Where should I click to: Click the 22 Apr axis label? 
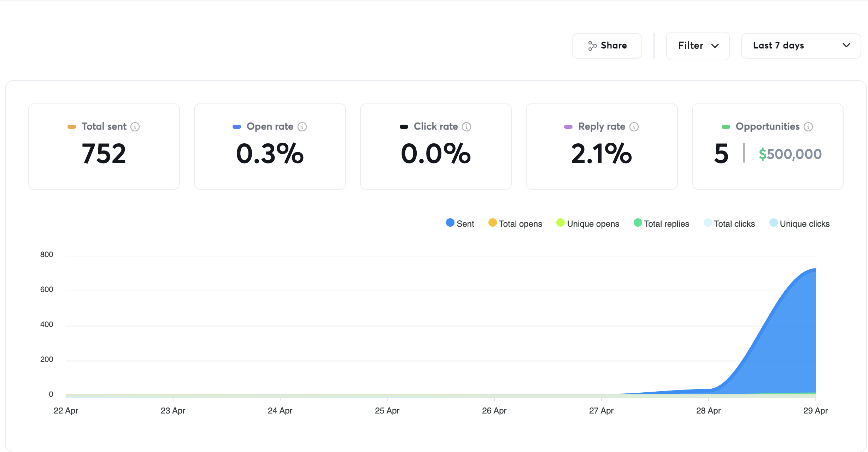click(x=66, y=411)
